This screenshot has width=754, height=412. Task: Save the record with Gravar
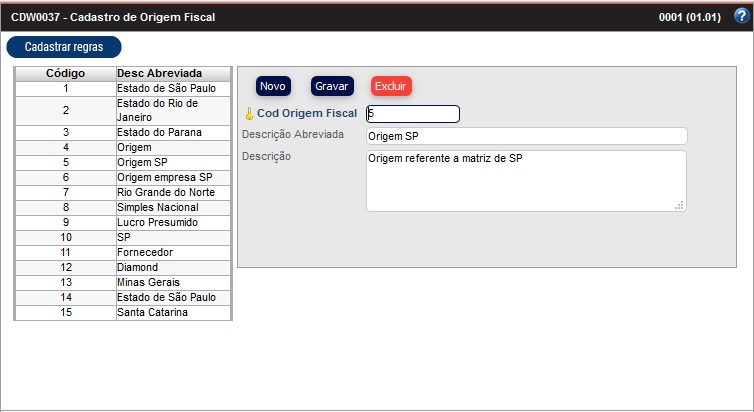click(x=332, y=87)
